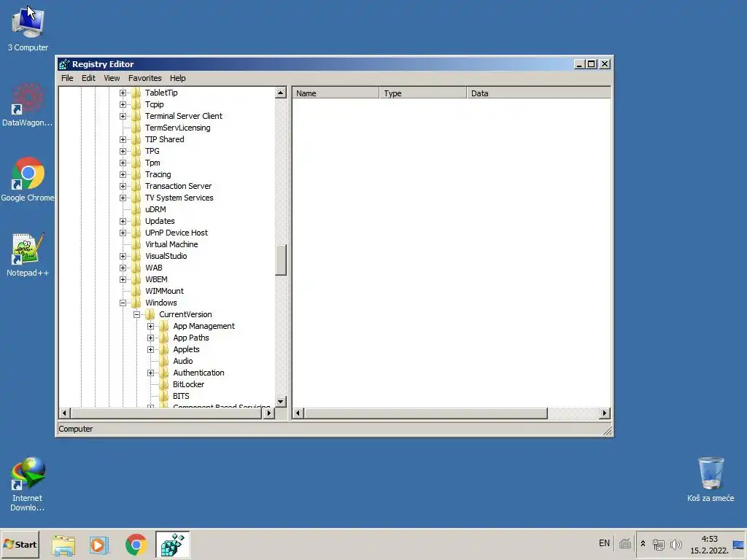The image size is (747, 560).
Task: Click the Type column header
Action: point(422,93)
